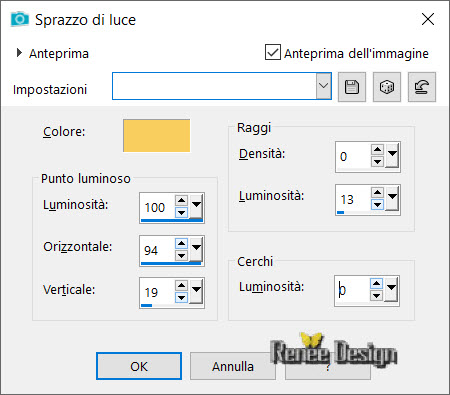Increase Raggi Densità with up arrow

[377, 149]
